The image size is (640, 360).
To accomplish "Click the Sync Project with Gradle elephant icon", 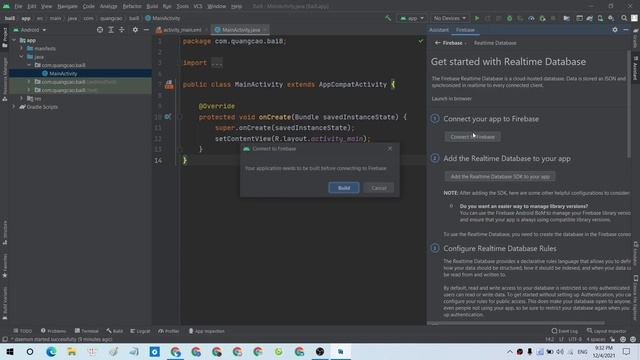I will click(589, 18).
